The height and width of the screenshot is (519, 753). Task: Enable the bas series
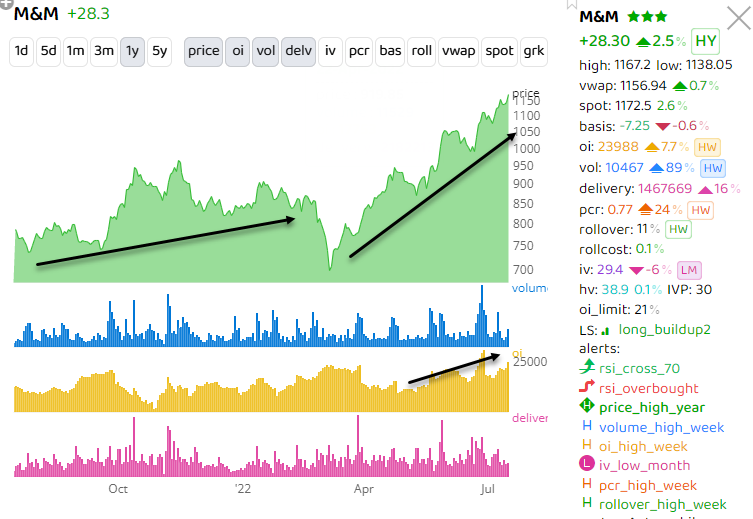(x=390, y=51)
